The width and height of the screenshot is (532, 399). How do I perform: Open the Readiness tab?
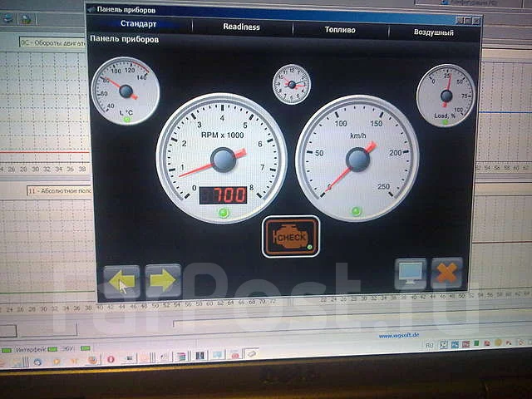pos(242,27)
